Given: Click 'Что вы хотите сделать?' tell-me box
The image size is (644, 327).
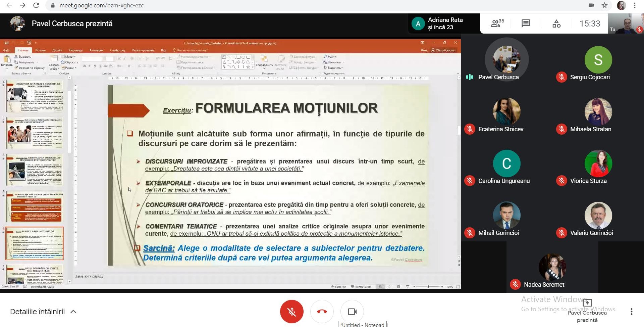Looking at the screenshot, I should pos(190,50).
